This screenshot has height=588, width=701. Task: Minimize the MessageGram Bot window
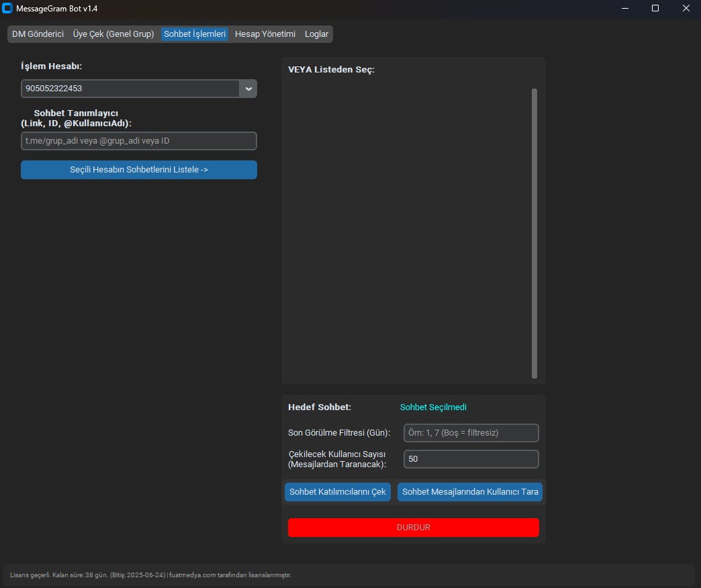pyautogui.click(x=625, y=9)
